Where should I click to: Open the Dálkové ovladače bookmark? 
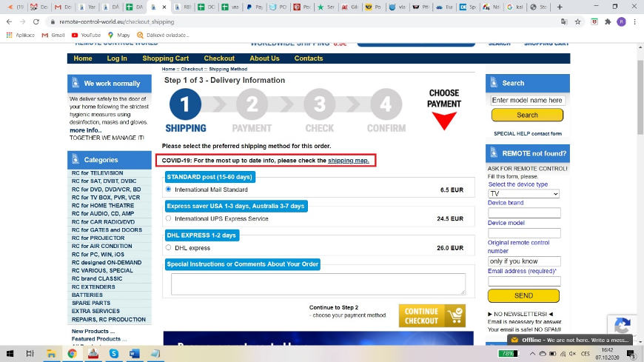(x=163, y=36)
